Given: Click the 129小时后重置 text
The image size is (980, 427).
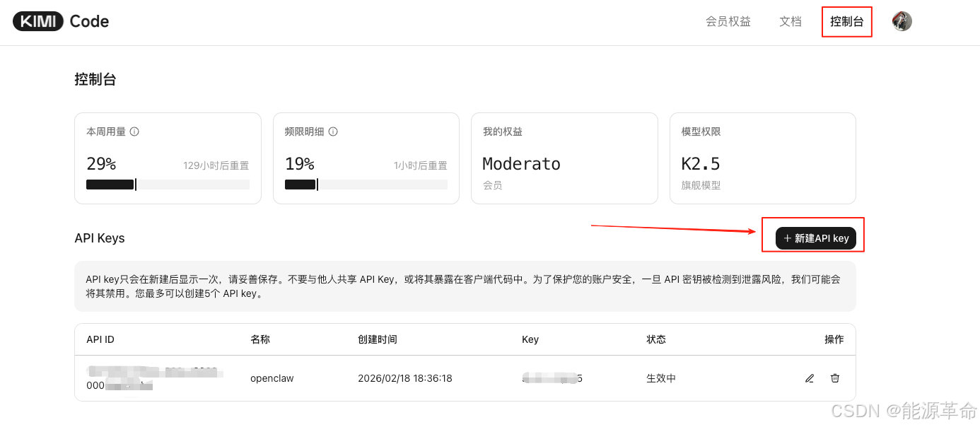Looking at the screenshot, I should coord(216,165).
